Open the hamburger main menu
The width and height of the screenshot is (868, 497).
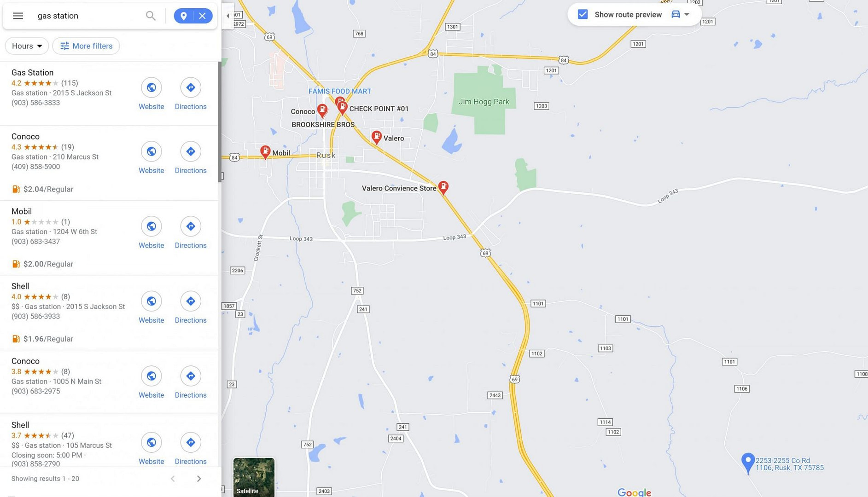point(18,16)
